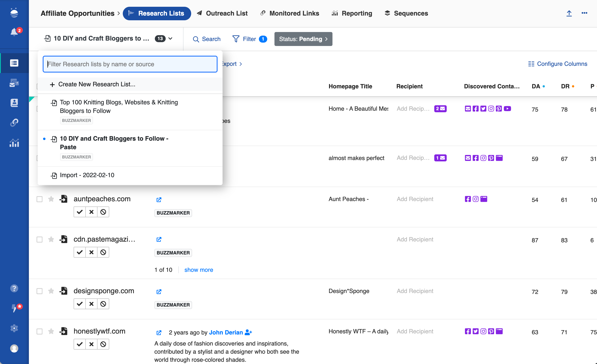This screenshot has width=597, height=364.
Task: Select Import - 2022-02-10 list
Action: (87, 175)
